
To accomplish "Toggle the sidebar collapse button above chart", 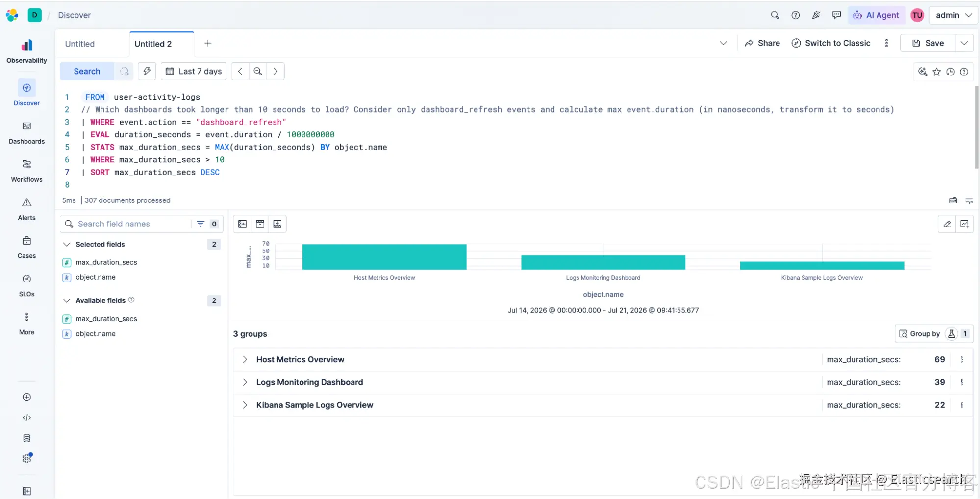I will pyautogui.click(x=242, y=224).
